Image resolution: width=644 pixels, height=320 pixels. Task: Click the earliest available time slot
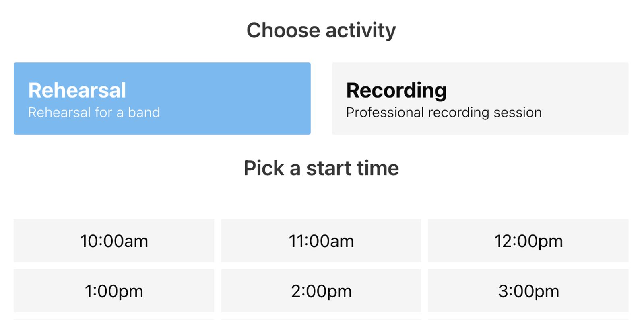click(114, 241)
